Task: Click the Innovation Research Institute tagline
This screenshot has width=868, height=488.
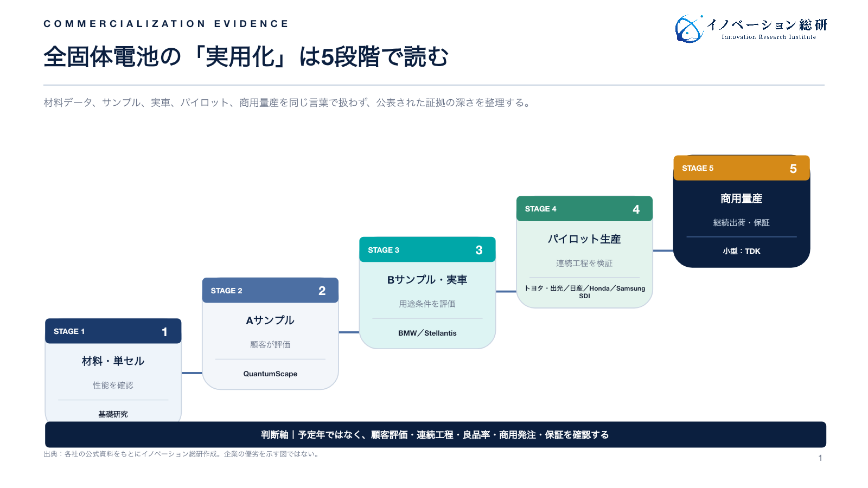Action: (x=769, y=37)
